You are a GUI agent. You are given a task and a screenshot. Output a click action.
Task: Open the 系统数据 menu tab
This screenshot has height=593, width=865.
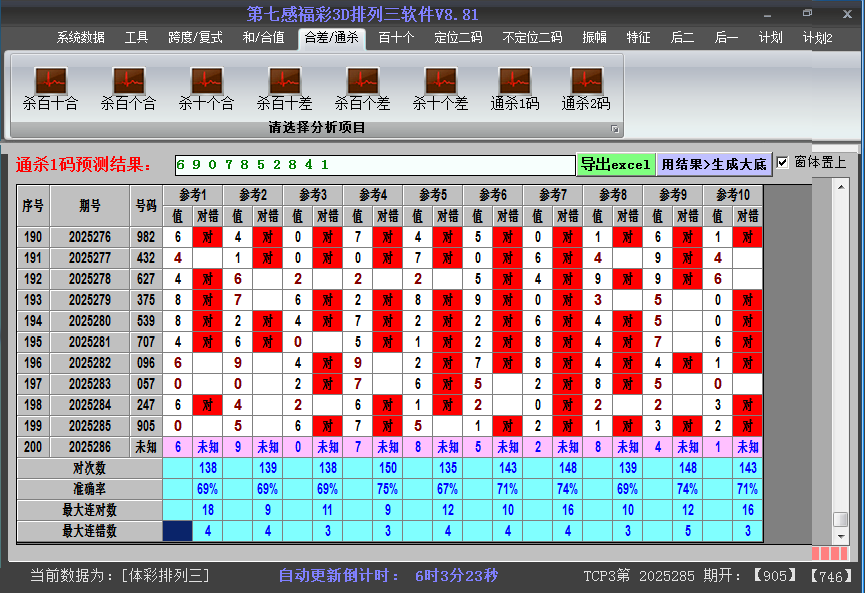80,38
